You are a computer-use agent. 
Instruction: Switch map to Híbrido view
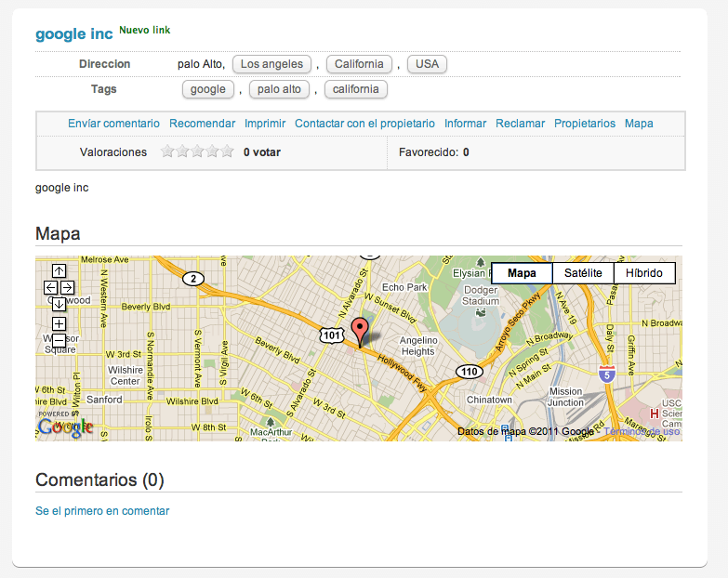(x=644, y=273)
